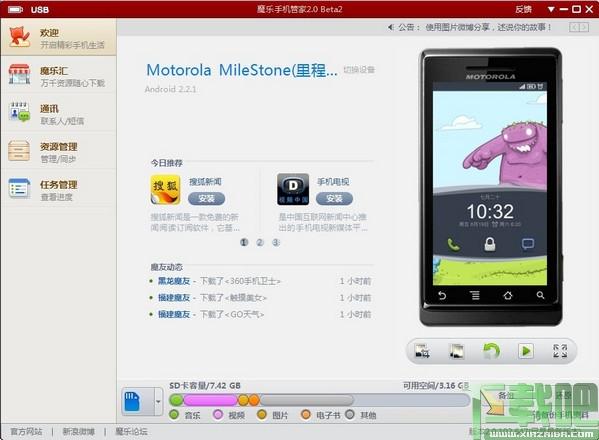Open the GO天气 activity entry
Screen dimensions: 599x440
click(232, 314)
